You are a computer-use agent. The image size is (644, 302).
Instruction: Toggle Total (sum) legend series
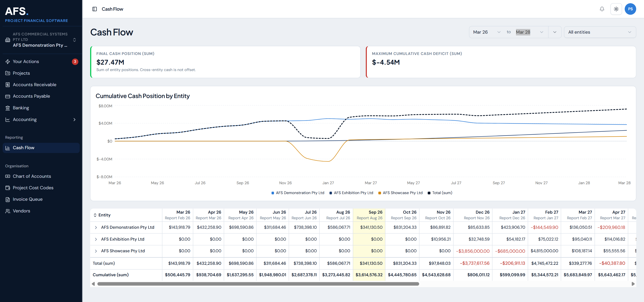[440, 193]
